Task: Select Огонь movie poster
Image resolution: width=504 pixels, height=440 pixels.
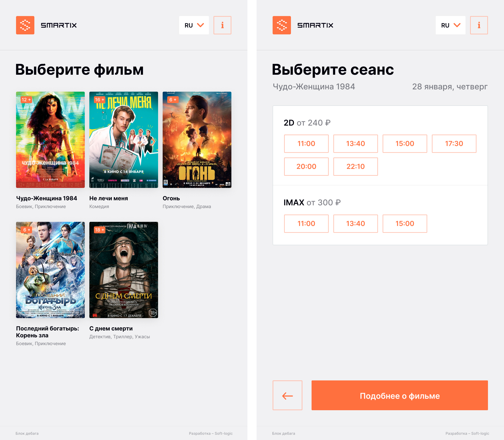Action: [x=197, y=140]
